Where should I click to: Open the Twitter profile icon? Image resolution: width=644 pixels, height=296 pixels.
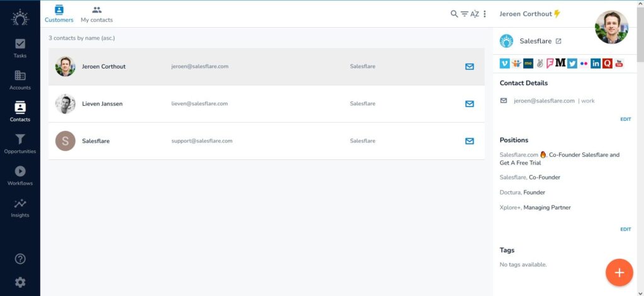pyautogui.click(x=572, y=64)
